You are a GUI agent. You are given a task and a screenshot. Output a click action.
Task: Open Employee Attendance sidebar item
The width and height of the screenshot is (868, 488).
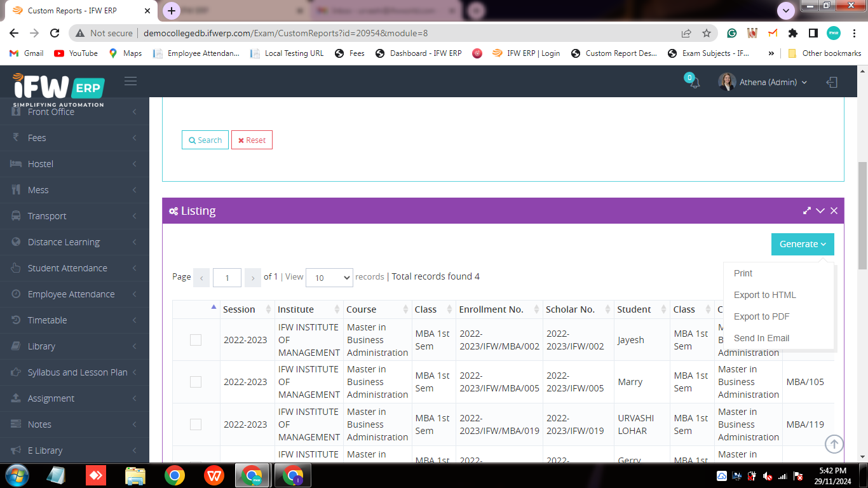(74, 294)
